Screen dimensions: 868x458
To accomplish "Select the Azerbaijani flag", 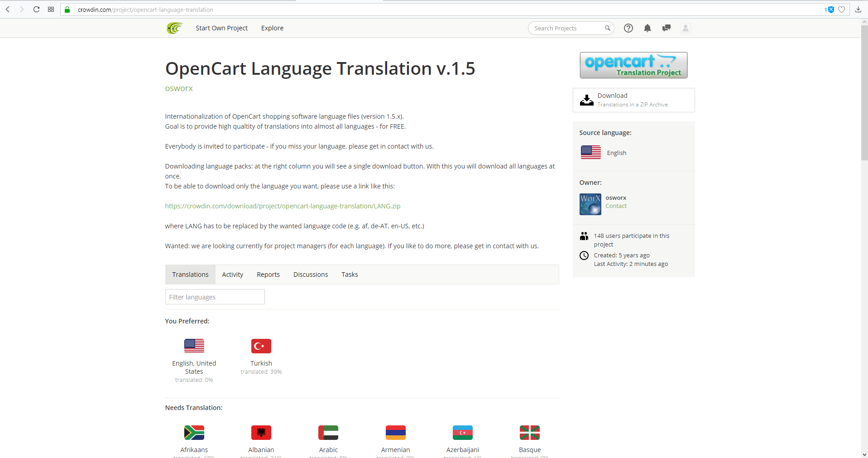I will (x=462, y=433).
